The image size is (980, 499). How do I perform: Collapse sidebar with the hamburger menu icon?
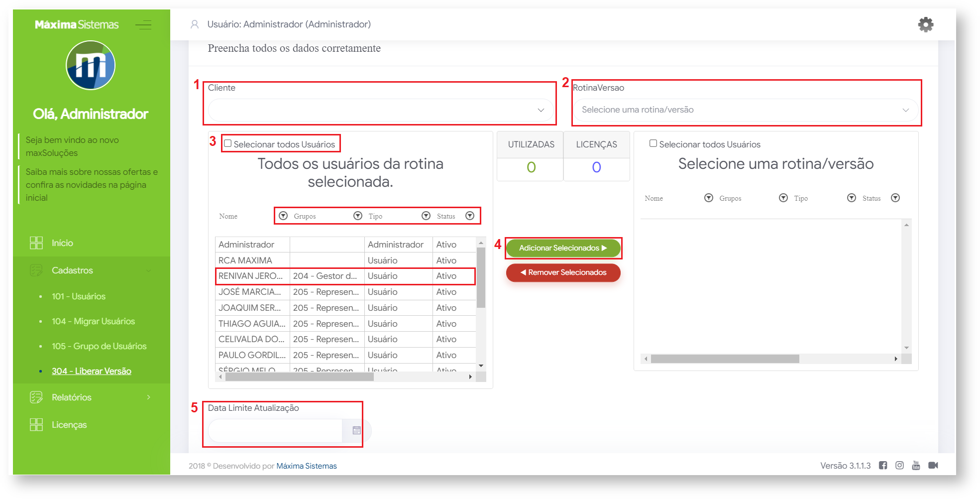pyautogui.click(x=143, y=25)
